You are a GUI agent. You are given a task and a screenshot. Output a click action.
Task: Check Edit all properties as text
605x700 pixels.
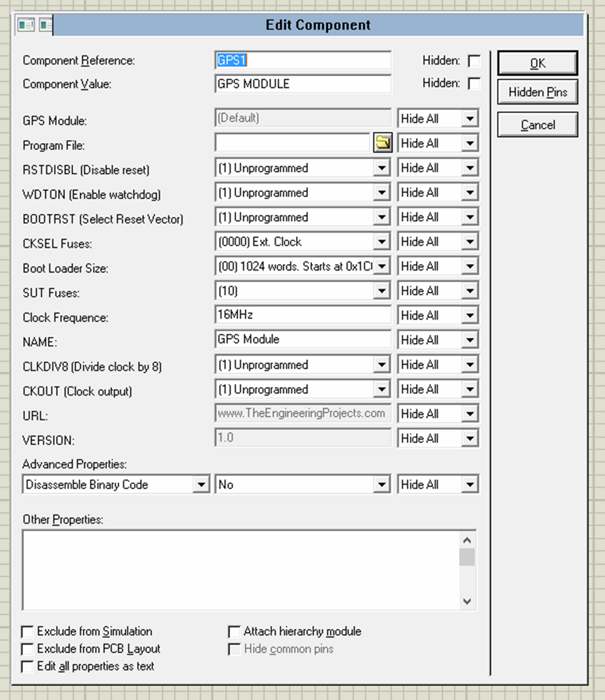[27, 666]
